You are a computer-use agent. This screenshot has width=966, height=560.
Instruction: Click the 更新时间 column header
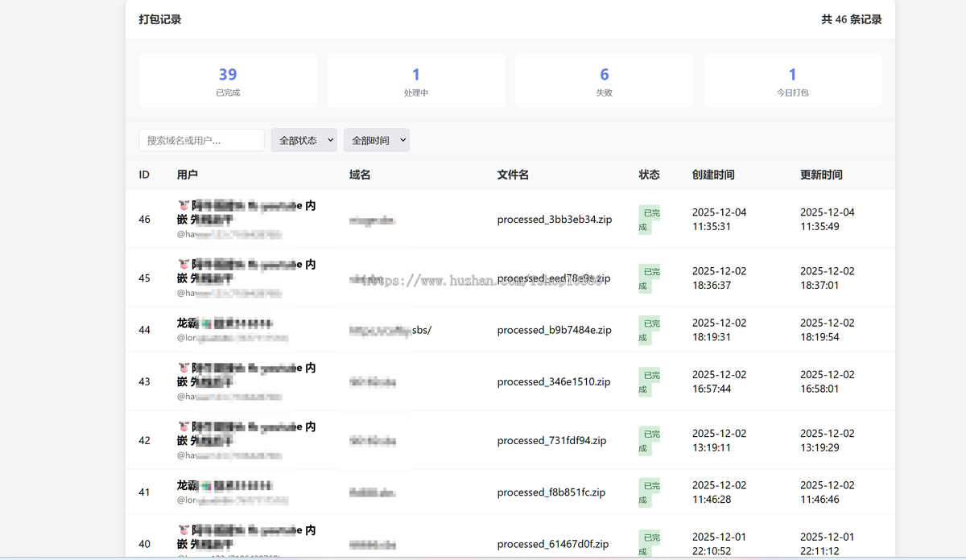pos(820,174)
